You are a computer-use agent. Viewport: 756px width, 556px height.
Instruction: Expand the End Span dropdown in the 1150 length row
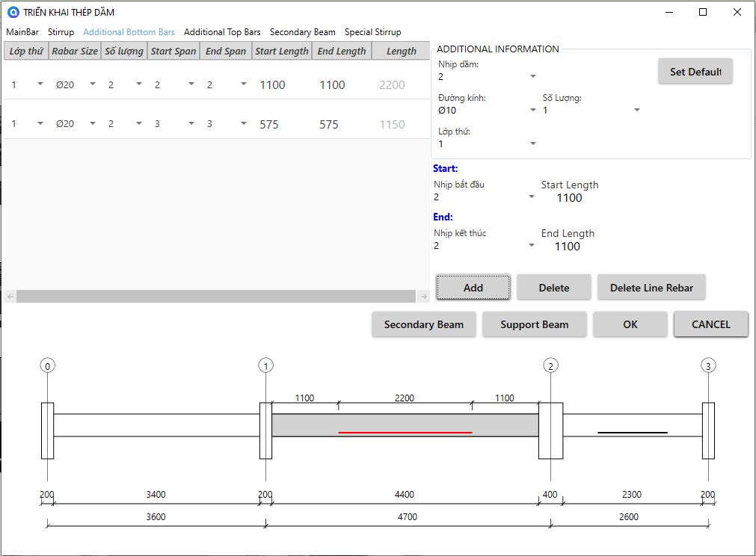click(x=244, y=124)
